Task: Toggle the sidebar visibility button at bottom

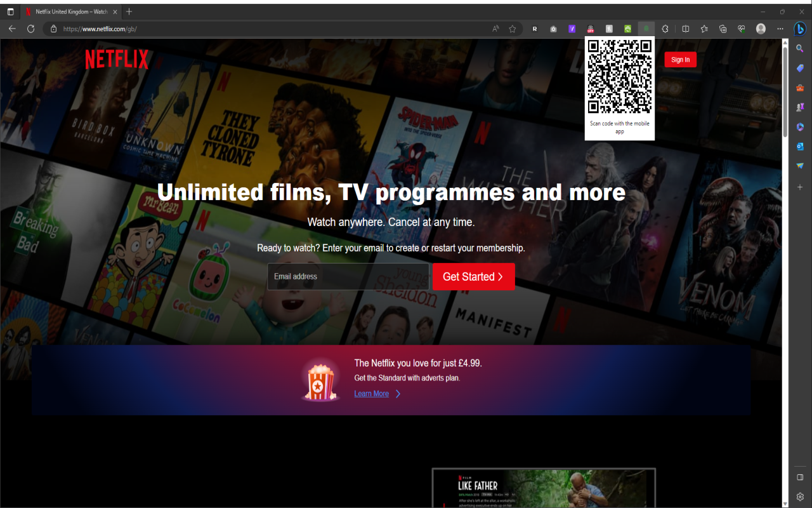Action: [800, 477]
